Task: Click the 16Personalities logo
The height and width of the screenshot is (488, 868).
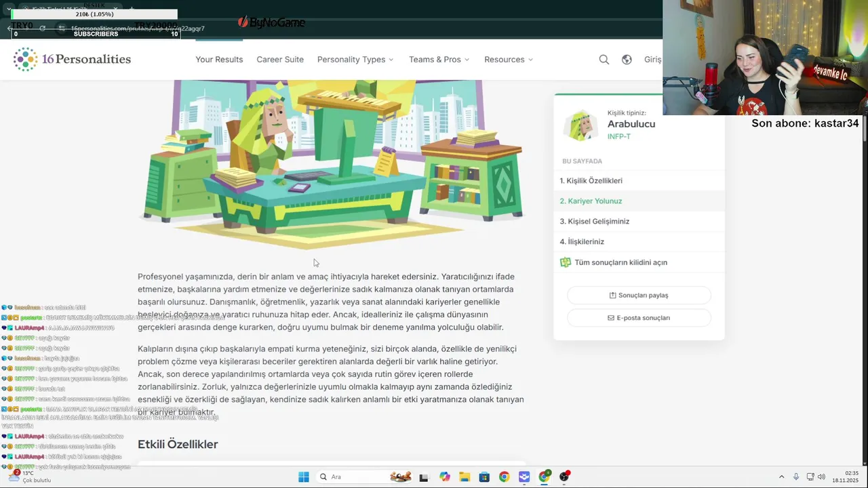Action: point(72,60)
